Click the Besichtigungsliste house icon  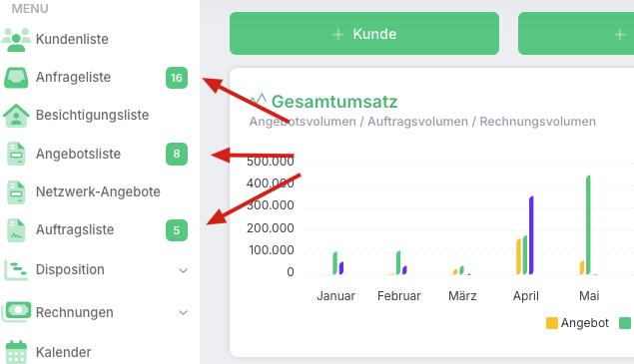pos(16,116)
